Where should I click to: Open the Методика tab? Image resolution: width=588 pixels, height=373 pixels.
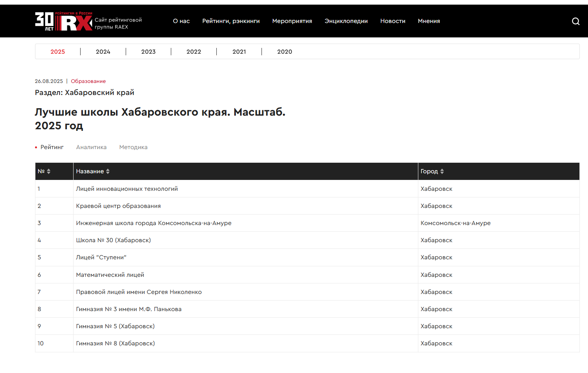pos(133,147)
